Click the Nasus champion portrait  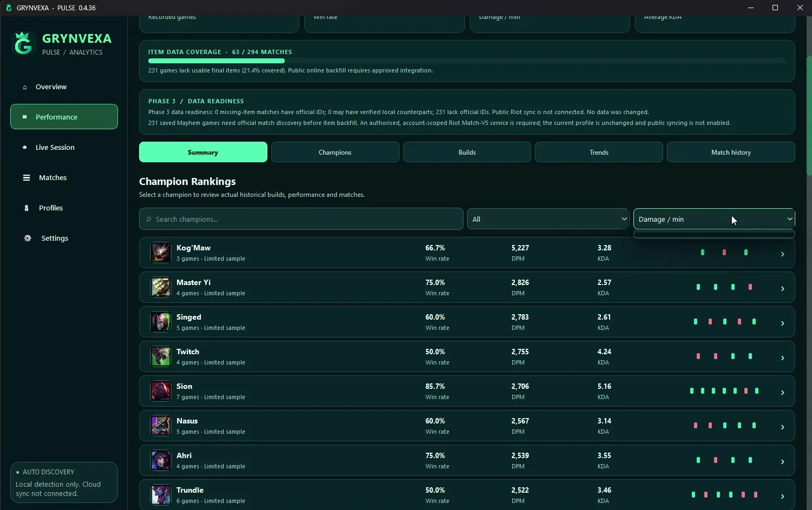pyautogui.click(x=160, y=426)
